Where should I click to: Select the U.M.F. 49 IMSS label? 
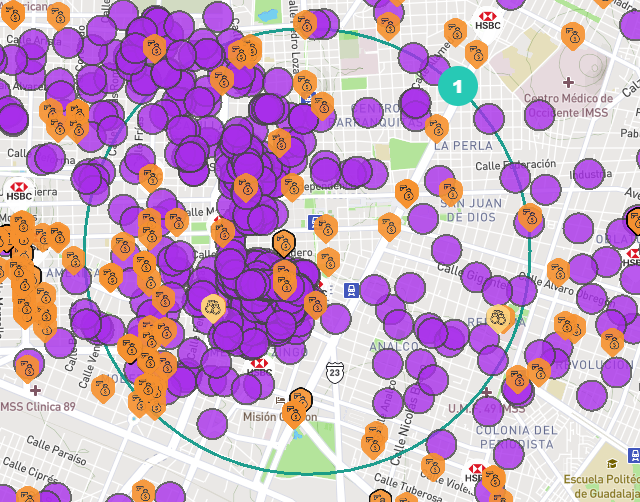click(487, 408)
